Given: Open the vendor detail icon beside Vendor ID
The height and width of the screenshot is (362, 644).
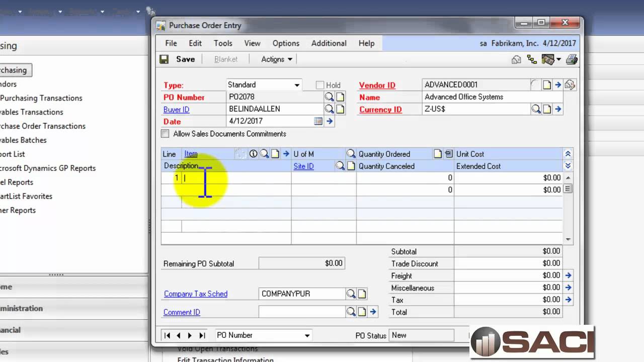Looking at the screenshot, I should 570,85.
